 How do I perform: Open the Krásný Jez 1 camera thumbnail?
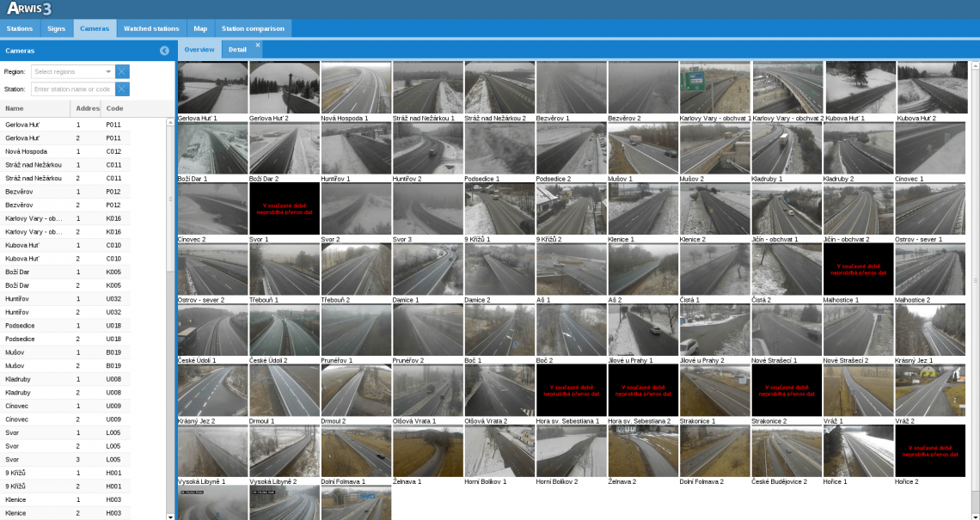click(x=930, y=330)
